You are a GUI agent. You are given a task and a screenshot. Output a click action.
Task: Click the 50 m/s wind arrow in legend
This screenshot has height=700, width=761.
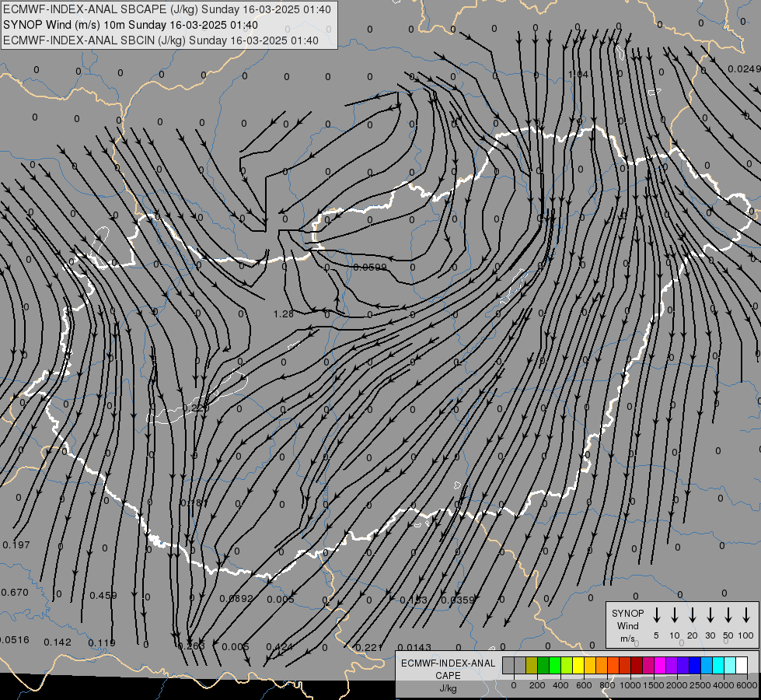[728, 615]
